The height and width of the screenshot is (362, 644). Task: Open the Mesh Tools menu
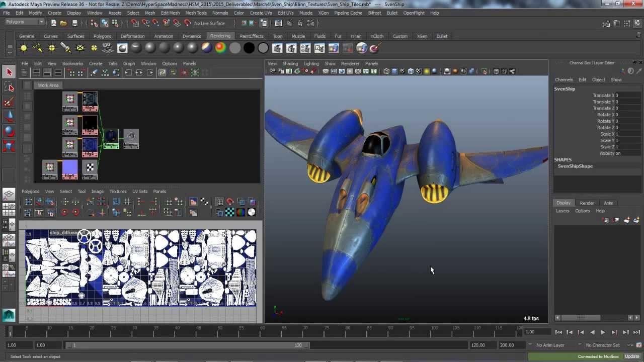(x=196, y=13)
